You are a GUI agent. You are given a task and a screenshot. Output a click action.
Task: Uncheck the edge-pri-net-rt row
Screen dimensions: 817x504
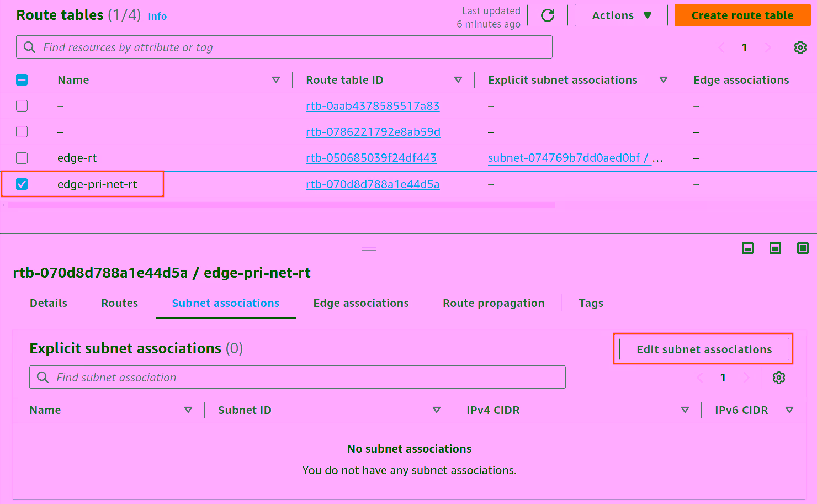click(x=22, y=184)
